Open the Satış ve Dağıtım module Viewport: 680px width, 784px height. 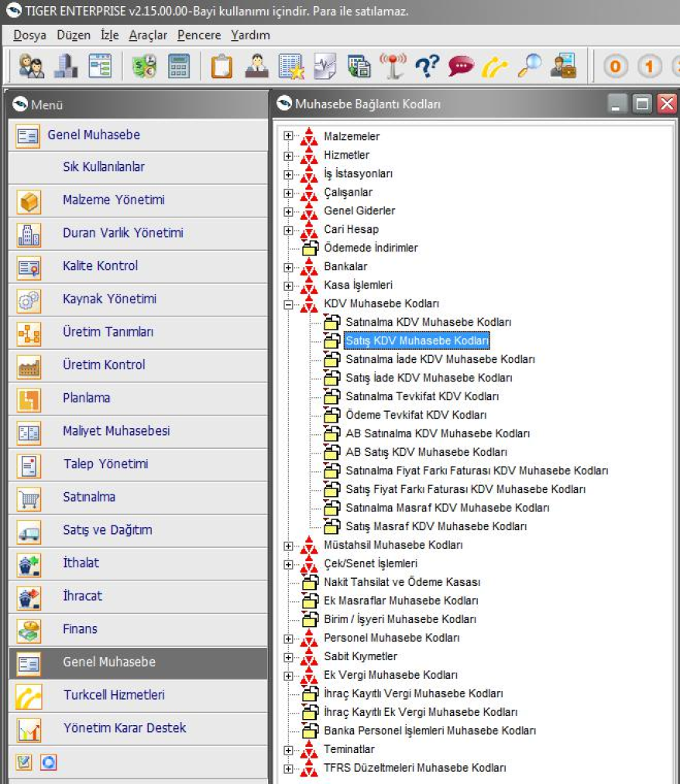click(138, 530)
